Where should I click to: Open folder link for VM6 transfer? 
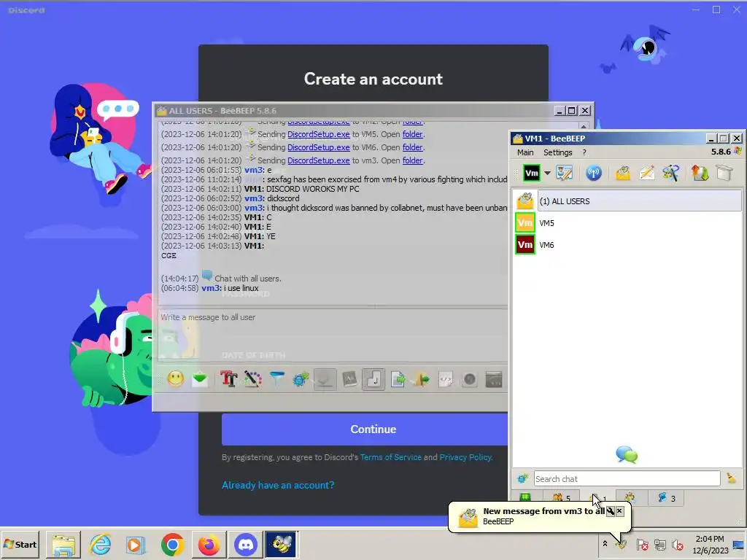click(413, 147)
